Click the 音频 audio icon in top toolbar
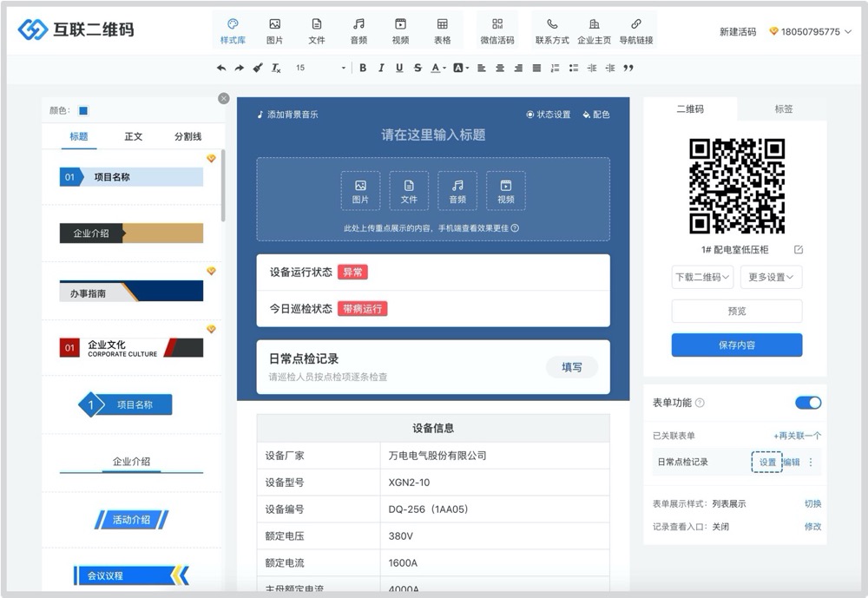Screen dimensions: 868x598 [x=358, y=30]
